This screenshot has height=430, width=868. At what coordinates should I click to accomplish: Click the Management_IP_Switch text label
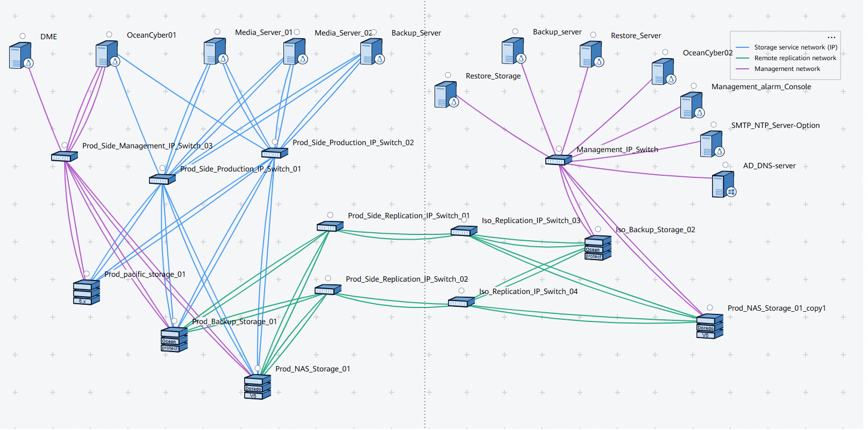click(617, 149)
